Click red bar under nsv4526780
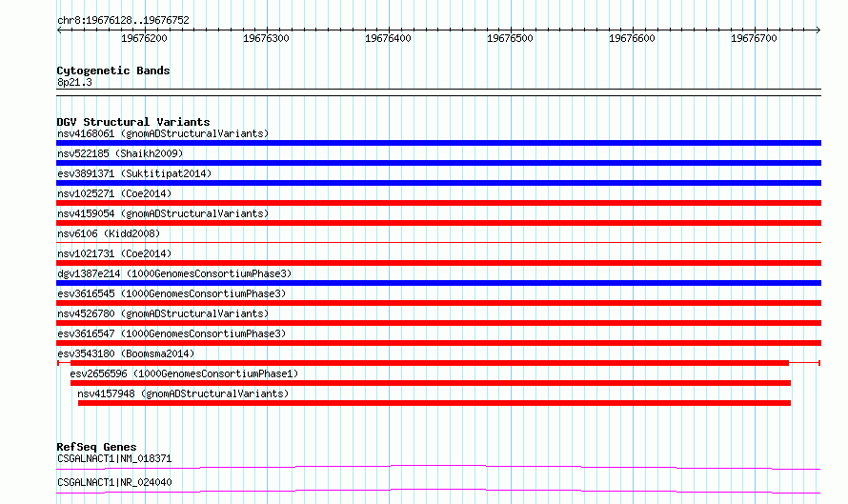This screenshot has width=848, height=504. click(438, 323)
